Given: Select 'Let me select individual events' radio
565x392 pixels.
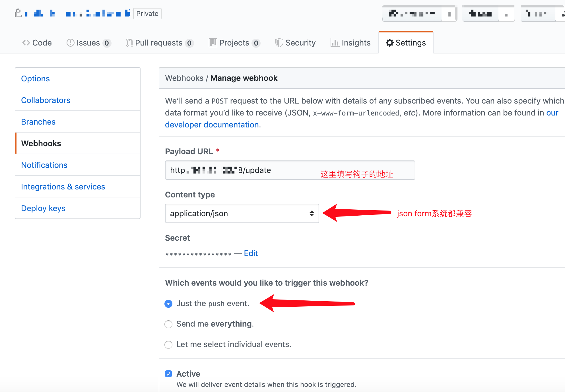Looking at the screenshot, I should (168, 345).
